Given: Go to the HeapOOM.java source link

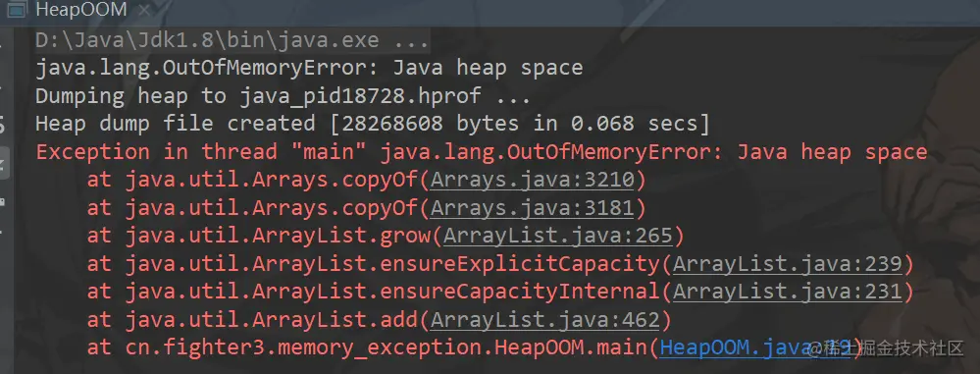Looking at the screenshot, I should coord(755,347).
